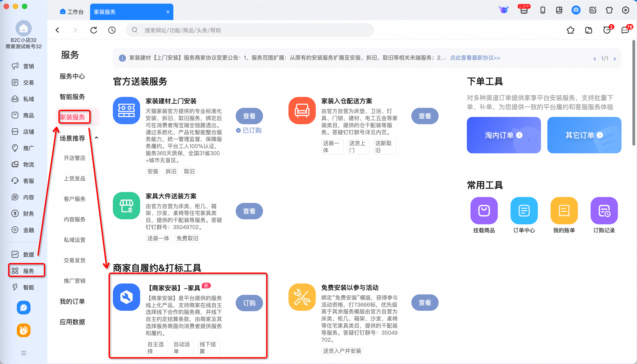Open 我的订单 menu item
637x364 pixels.
pyautogui.click(x=72, y=301)
